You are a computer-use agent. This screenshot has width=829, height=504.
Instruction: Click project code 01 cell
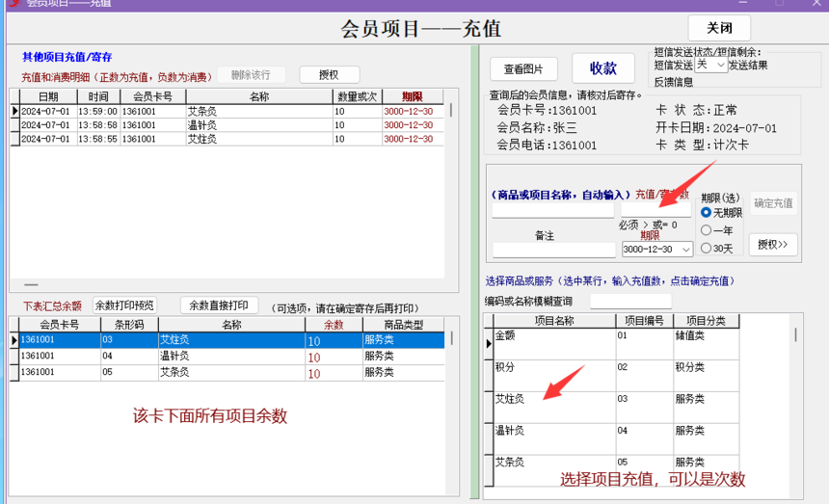pyautogui.click(x=645, y=344)
